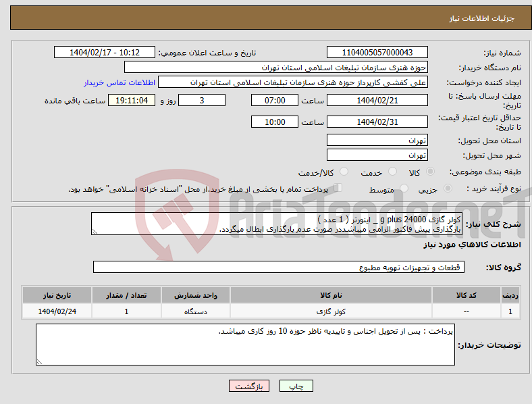Click the remaining time field 19:11:04
532x404 pixels.
132,100
